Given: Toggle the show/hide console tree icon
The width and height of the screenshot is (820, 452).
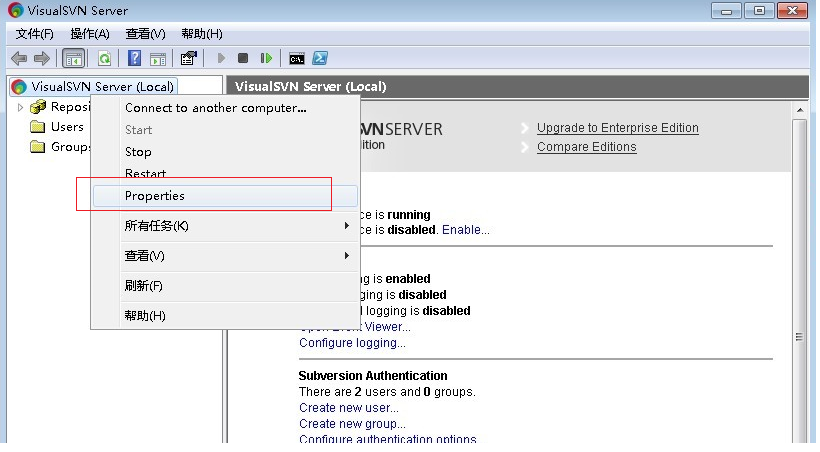Looking at the screenshot, I should click(x=74, y=58).
